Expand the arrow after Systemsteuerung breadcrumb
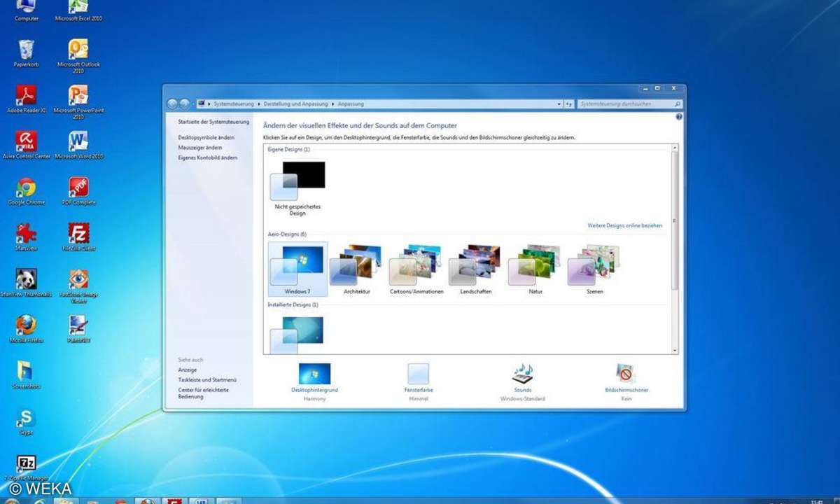840x504 pixels. pos(258,104)
